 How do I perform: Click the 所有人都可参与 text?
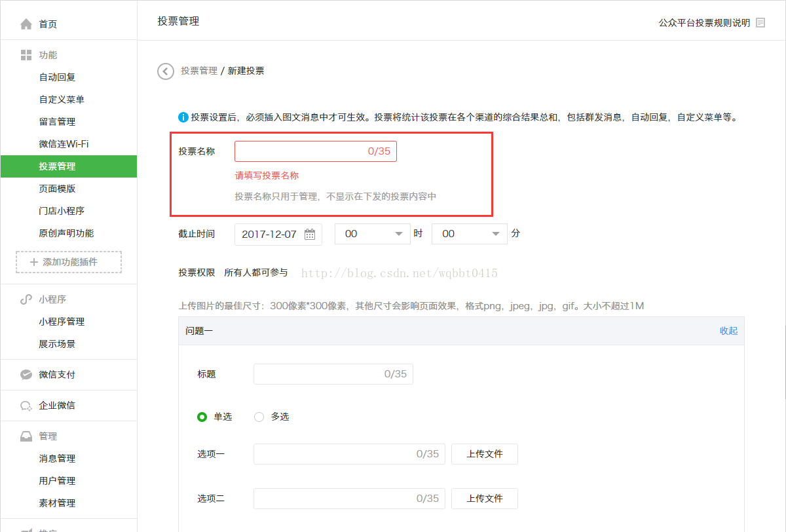[256, 273]
